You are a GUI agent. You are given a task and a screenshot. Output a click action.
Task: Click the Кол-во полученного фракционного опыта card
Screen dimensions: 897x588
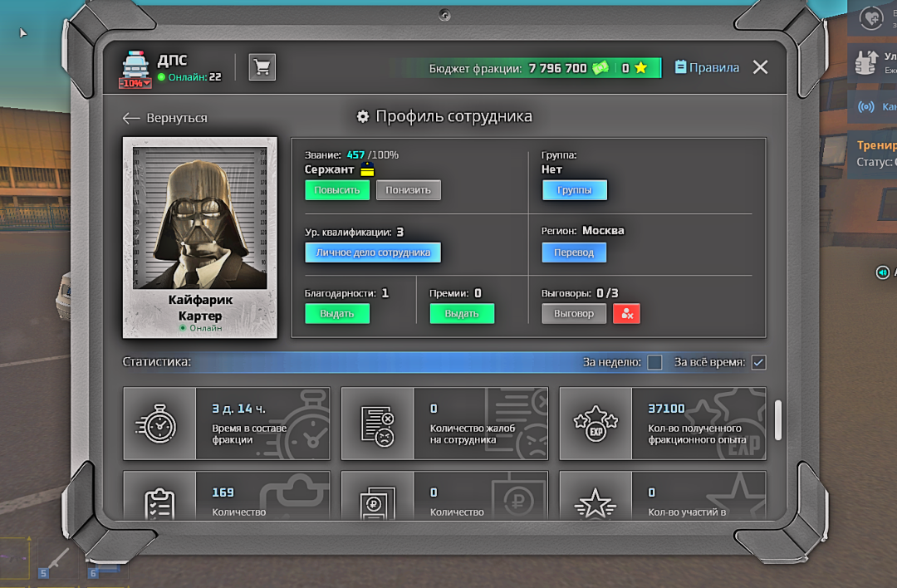coord(663,424)
